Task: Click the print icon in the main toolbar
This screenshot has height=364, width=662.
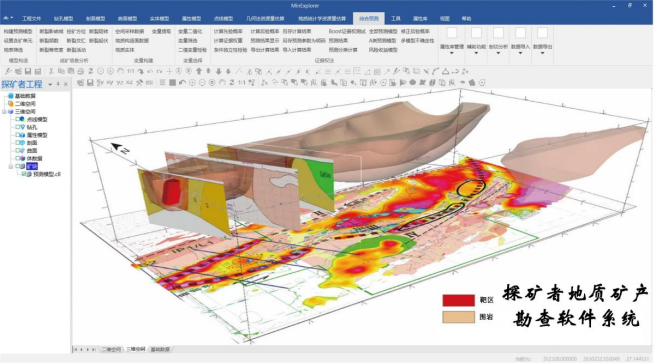Action: tap(81, 71)
